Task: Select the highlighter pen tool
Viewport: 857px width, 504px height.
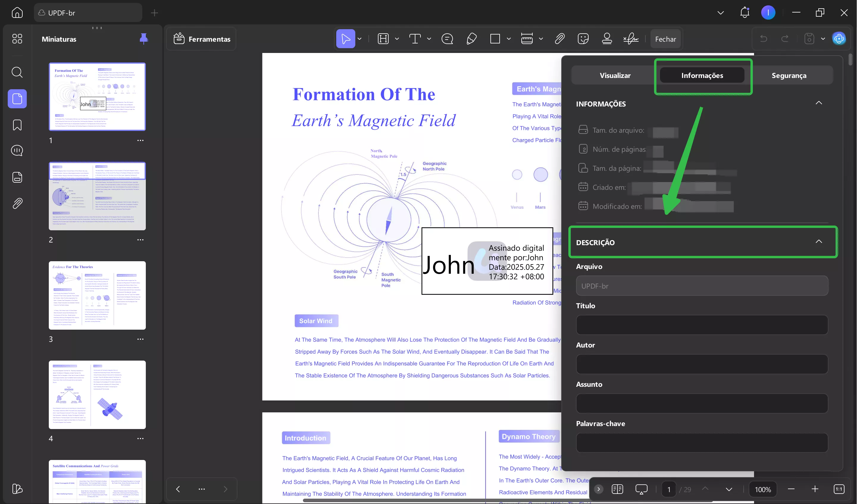Action: click(471, 39)
